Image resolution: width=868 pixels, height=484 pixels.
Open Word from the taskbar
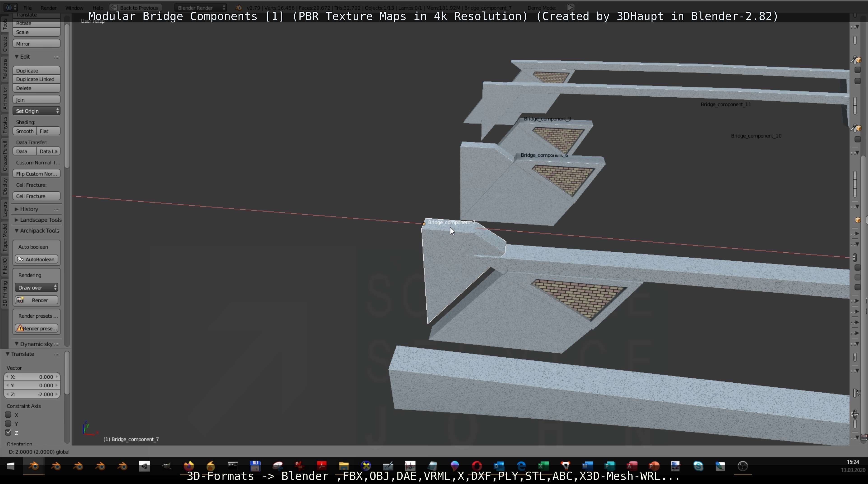pyautogui.click(x=587, y=466)
